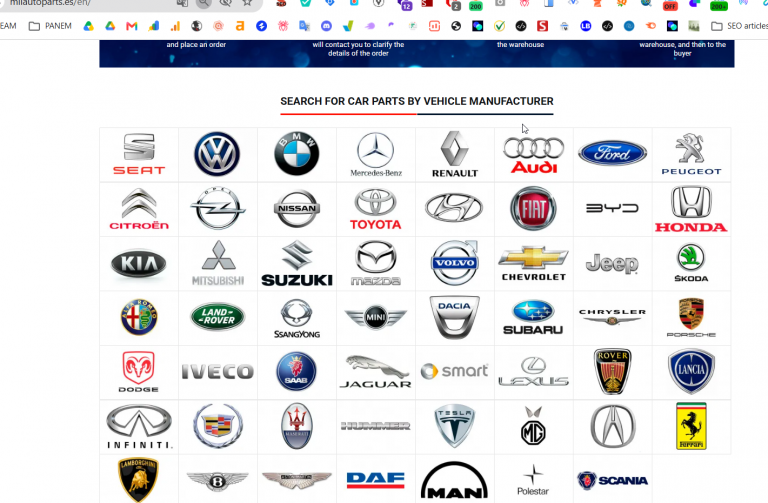
Task: Open Alfa Romeo parts
Action: (139, 317)
